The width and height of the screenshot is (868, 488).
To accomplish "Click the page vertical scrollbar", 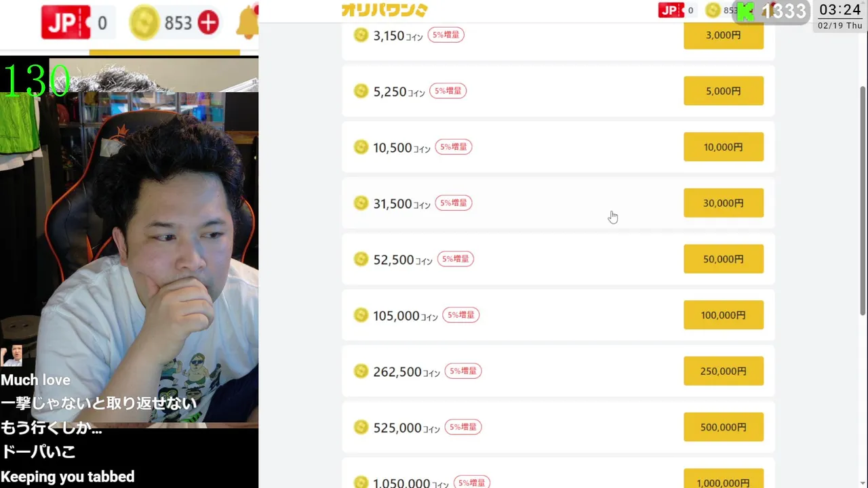I will 863,203.
